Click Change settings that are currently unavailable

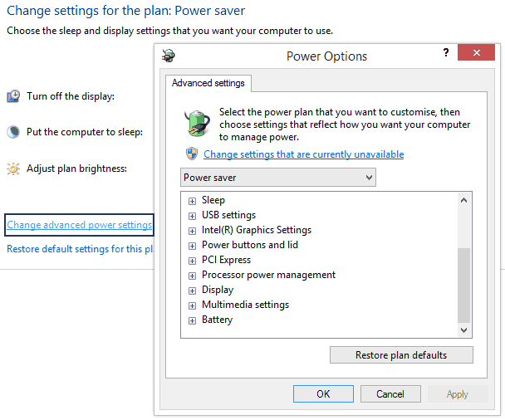(303, 154)
